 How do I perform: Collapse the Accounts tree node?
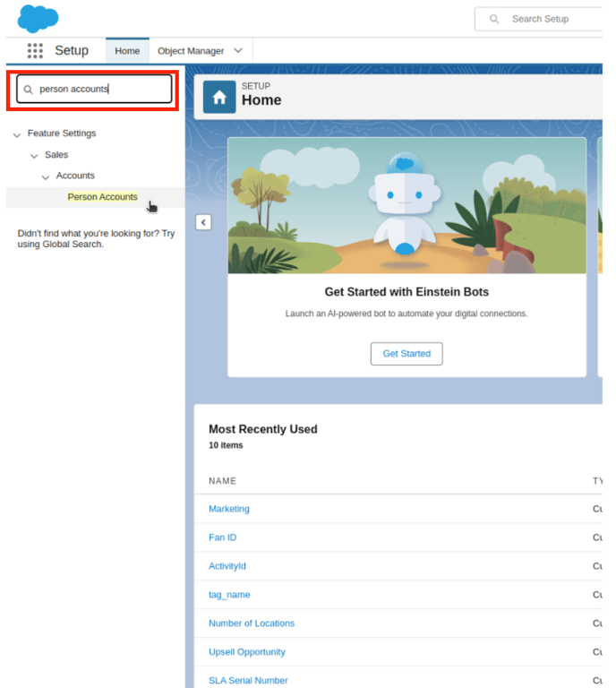pos(45,176)
